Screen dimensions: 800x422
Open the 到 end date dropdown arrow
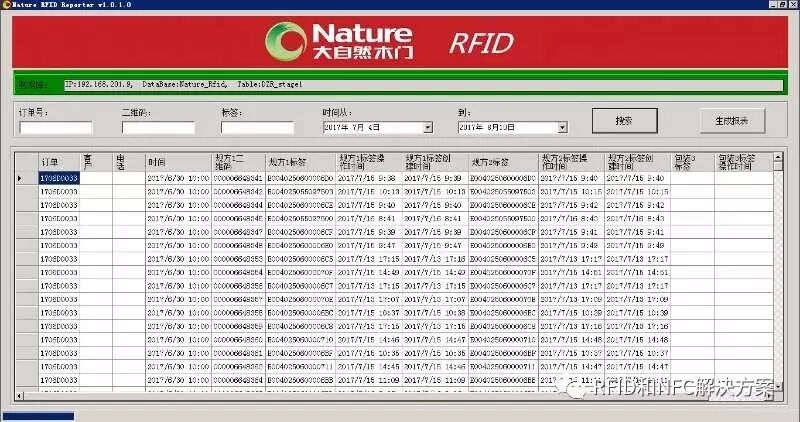pyautogui.click(x=562, y=128)
